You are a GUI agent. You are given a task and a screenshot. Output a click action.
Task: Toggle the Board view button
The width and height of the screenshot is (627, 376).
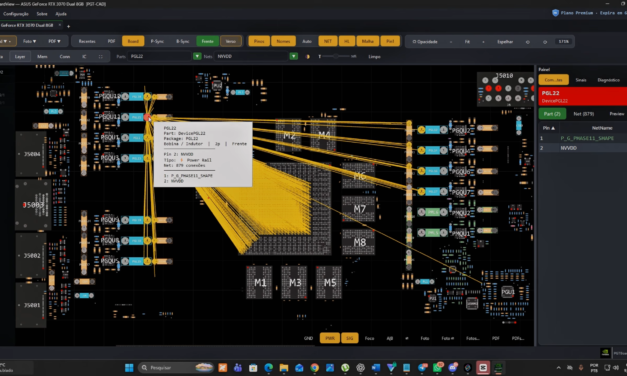click(x=133, y=41)
